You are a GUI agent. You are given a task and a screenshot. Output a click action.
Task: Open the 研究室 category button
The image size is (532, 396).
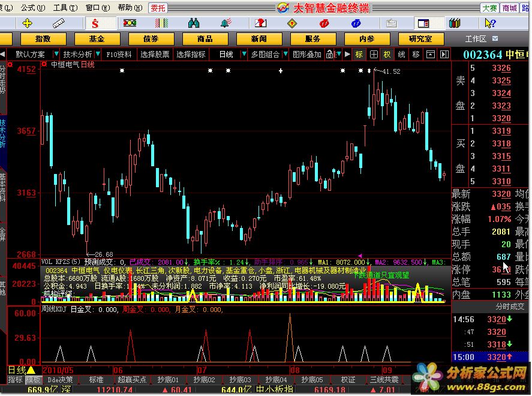click(x=420, y=38)
